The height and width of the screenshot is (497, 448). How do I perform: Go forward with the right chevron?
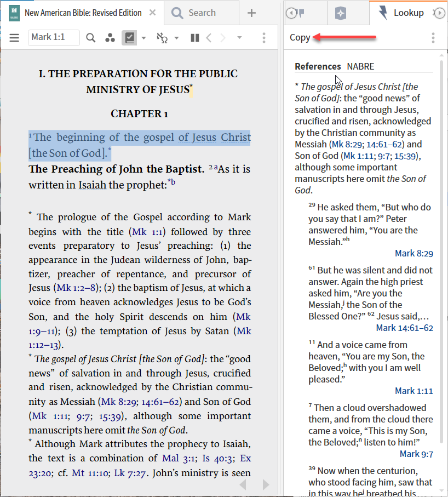pyautogui.click(x=223, y=38)
